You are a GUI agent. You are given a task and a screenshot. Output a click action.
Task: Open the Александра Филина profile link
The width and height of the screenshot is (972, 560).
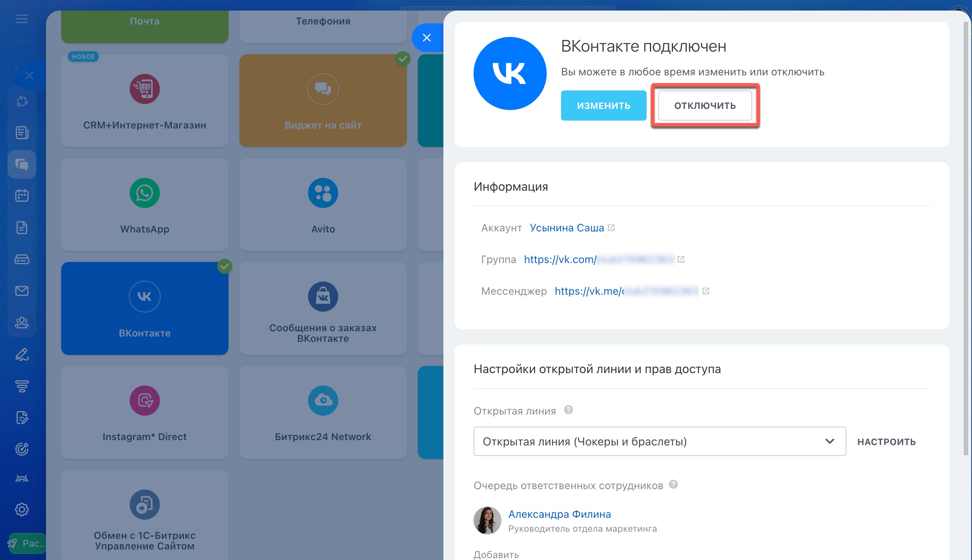click(x=560, y=514)
